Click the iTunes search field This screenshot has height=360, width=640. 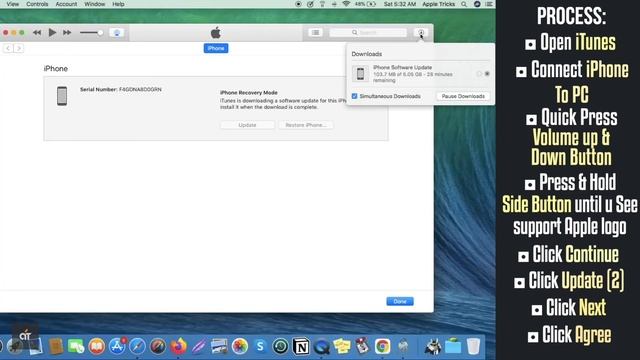pos(368,32)
